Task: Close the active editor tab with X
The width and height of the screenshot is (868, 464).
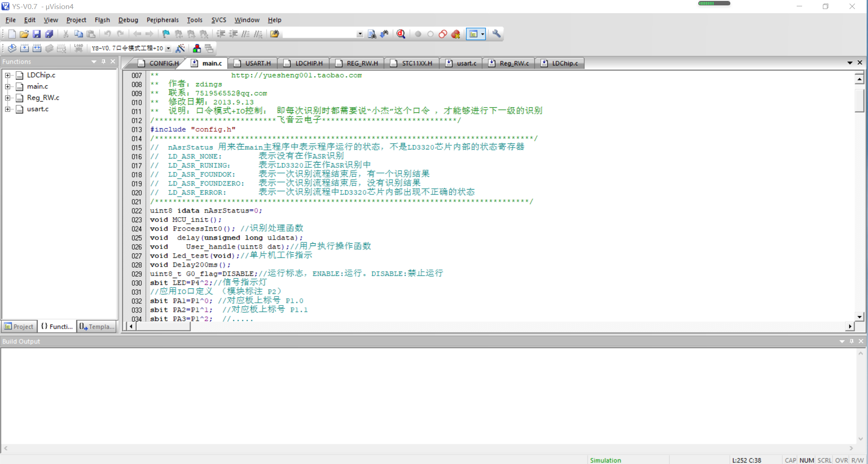Action: click(860, 63)
